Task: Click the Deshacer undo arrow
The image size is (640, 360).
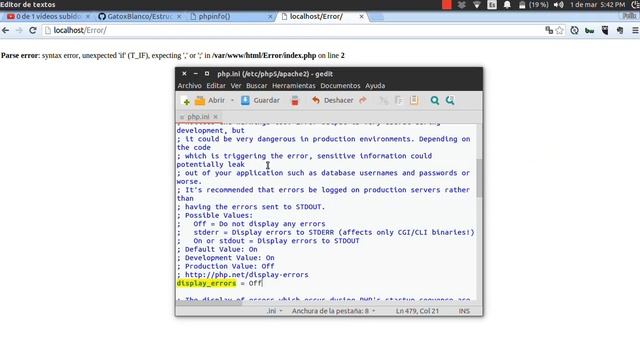Action: 316,100
